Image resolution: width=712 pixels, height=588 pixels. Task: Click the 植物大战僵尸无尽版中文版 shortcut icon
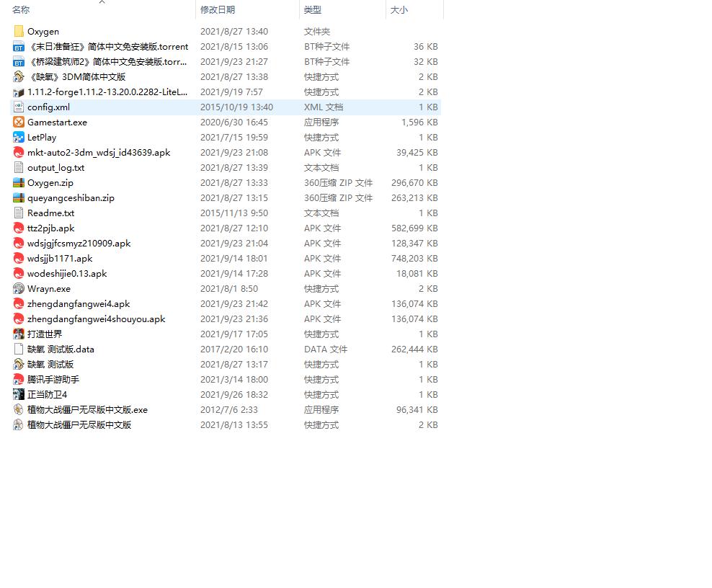coord(19,425)
